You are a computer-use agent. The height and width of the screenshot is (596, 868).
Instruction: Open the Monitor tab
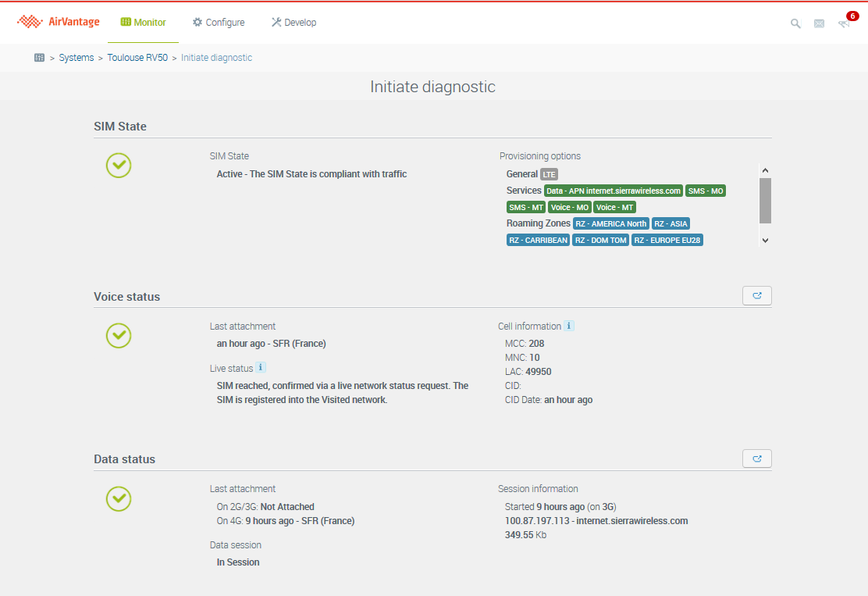tap(144, 23)
